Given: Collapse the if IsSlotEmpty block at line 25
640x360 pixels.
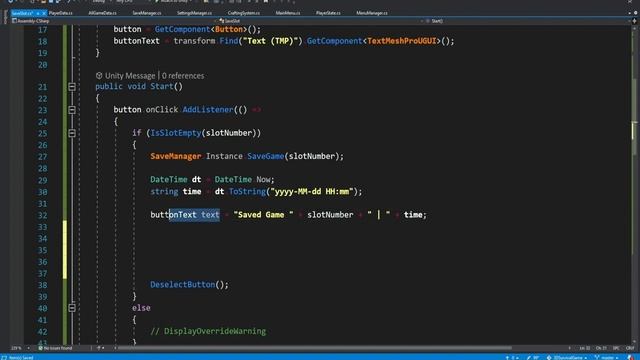Looking at the screenshot, I should (x=72, y=133).
